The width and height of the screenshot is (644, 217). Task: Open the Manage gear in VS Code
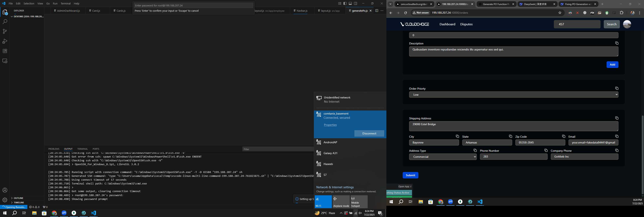pyautogui.click(x=5, y=200)
